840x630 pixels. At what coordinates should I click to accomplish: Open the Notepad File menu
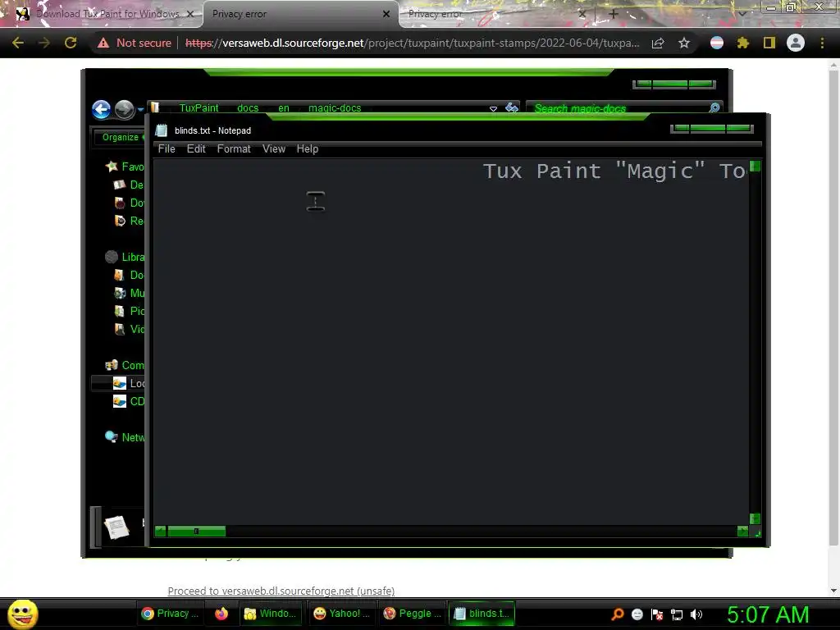click(167, 149)
